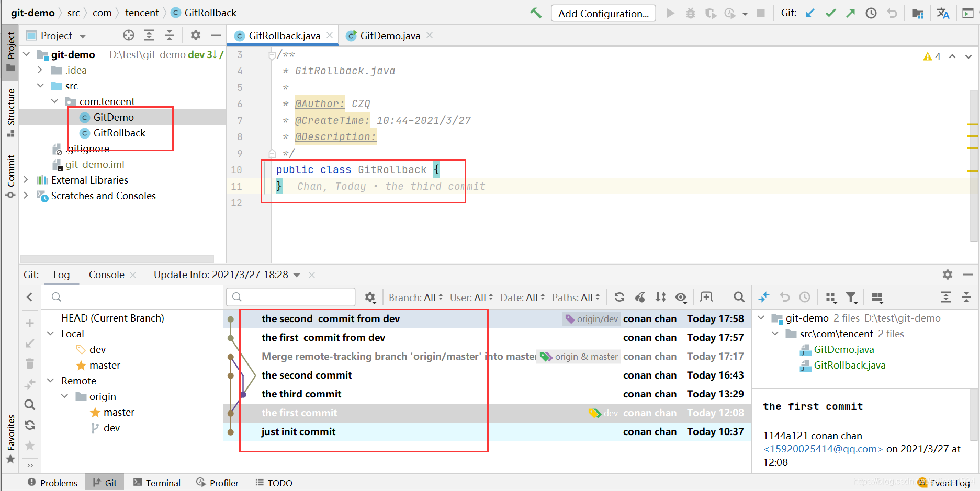Open User: All filter dropdown
980x491 pixels.
coord(471,298)
